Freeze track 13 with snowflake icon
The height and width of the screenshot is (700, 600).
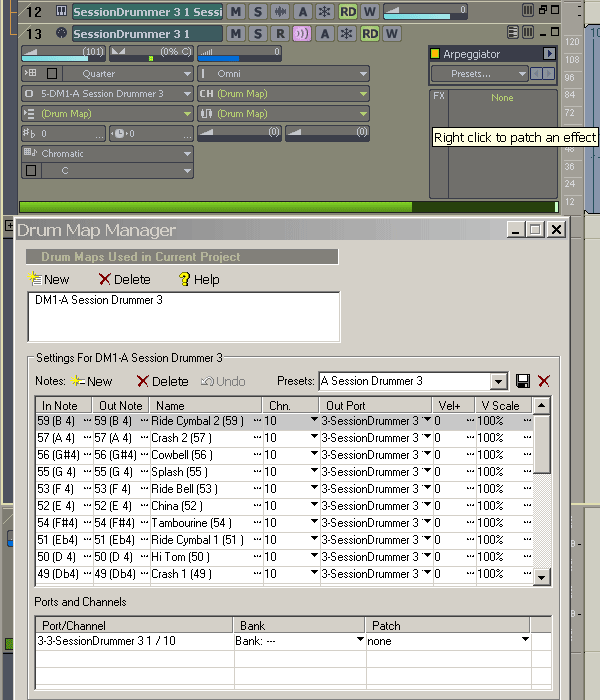click(x=347, y=34)
